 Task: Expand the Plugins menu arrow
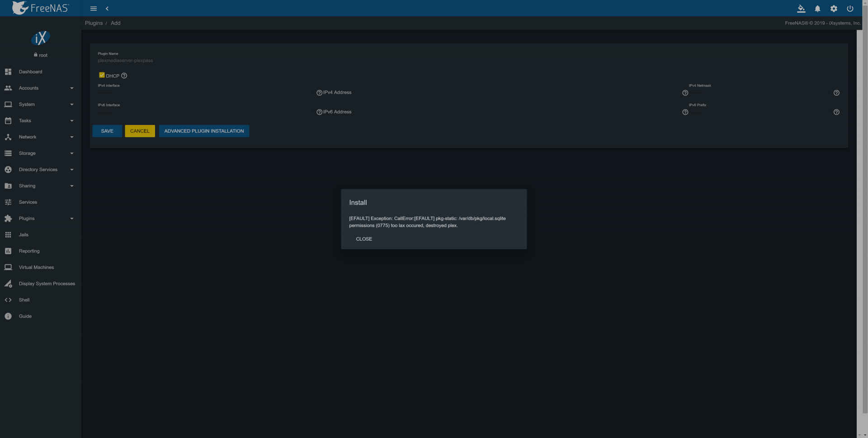72,219
